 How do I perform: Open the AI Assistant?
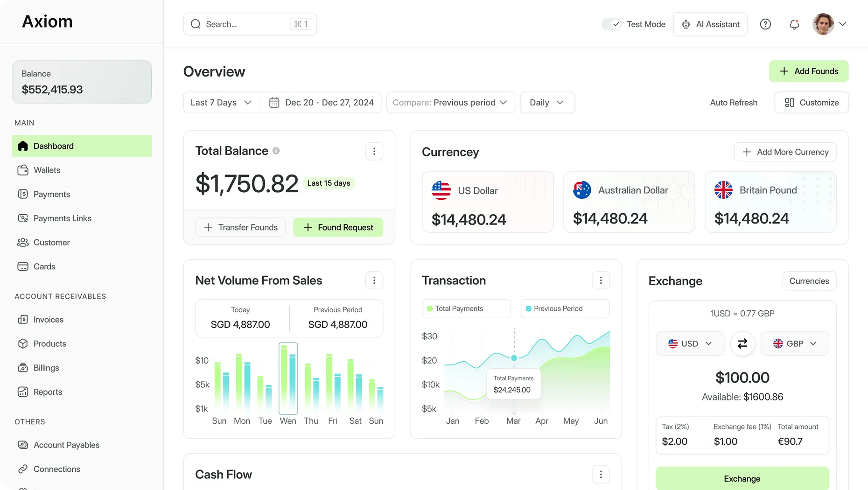pos(710,24)
